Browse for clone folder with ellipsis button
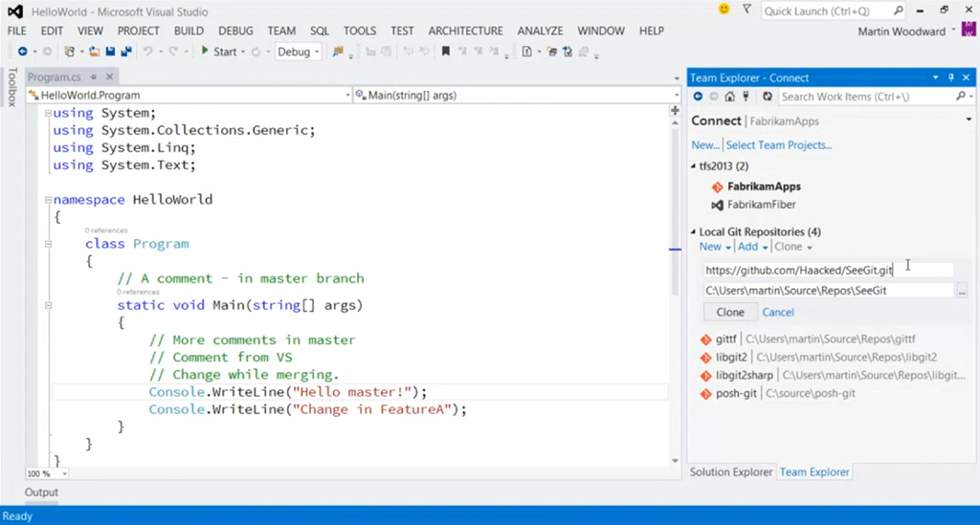Viewport: 980px width, 525px height. click(x=962, y=291)
